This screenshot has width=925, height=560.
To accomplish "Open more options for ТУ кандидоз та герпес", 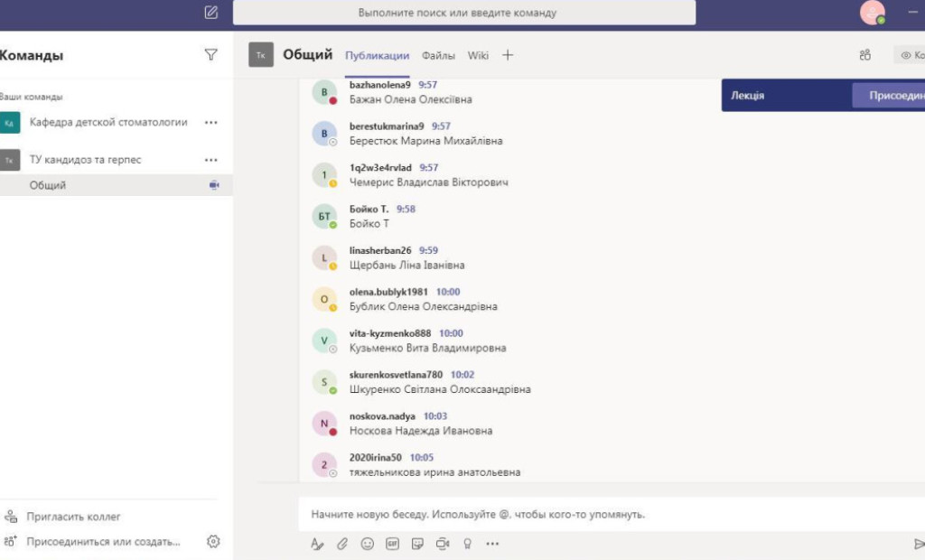I will click(x=211, y=160).
